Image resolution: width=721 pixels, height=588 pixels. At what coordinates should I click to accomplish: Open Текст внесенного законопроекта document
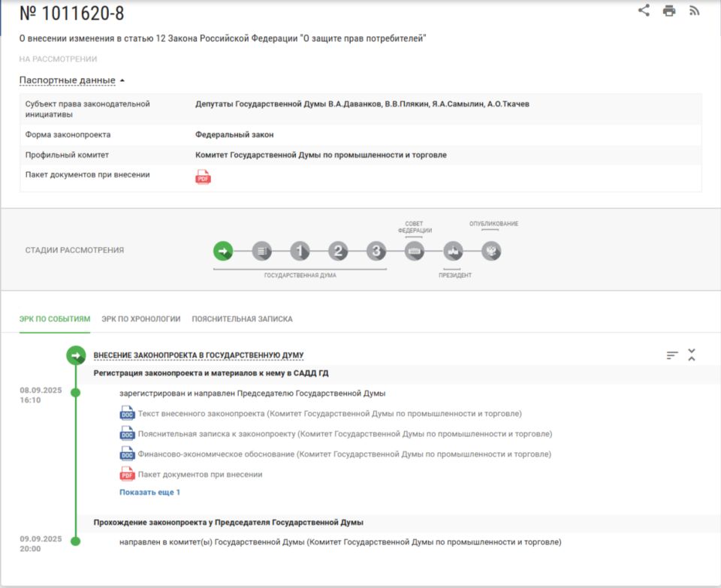pyautogui.click(x=329, y=414)
